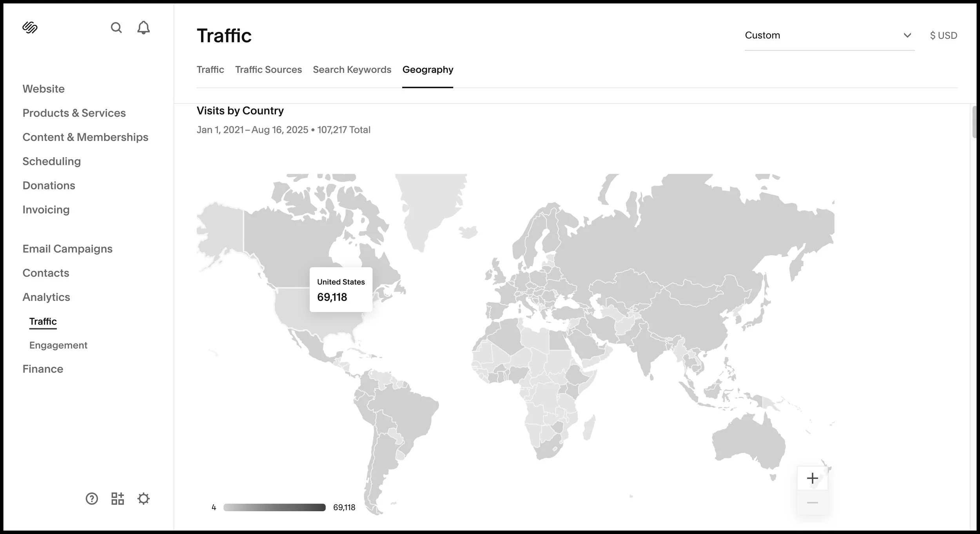Open the help question mark icon

tap(92, 499)
